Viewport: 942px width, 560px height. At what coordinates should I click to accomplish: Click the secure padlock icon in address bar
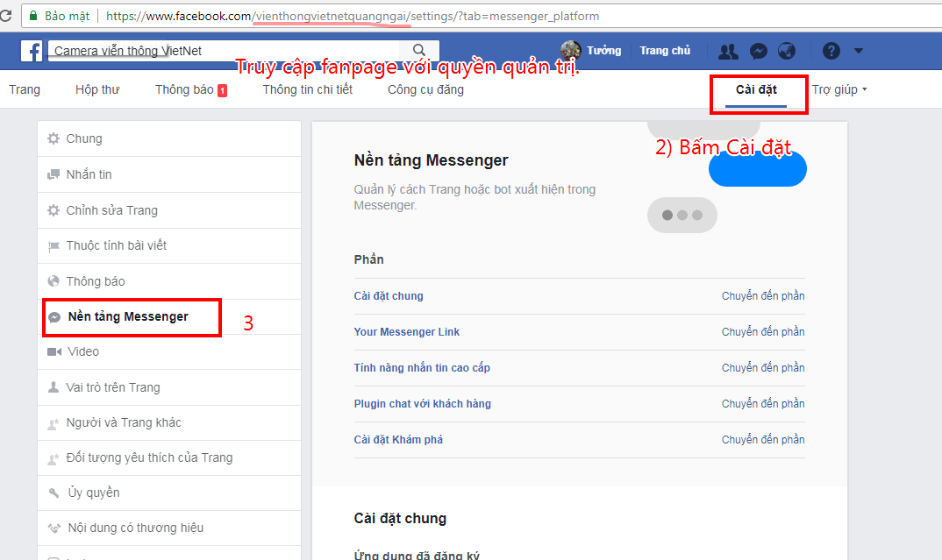pyautogui.click(x=33, y=16)
